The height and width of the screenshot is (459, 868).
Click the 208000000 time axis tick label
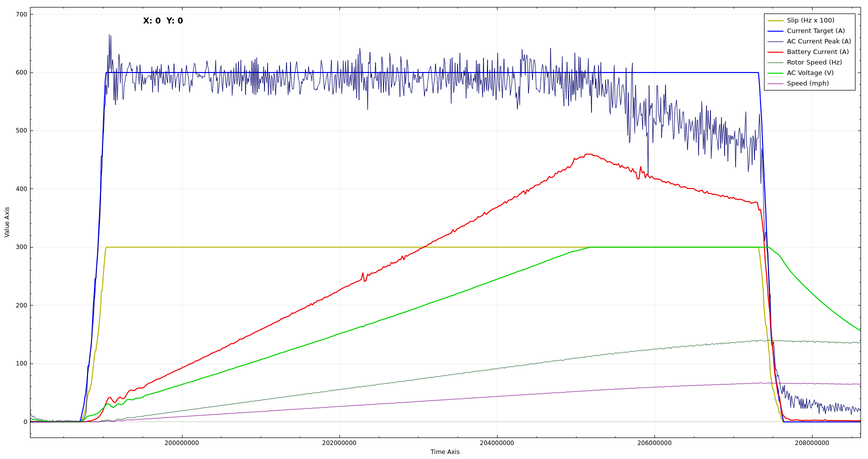point(812,443)
